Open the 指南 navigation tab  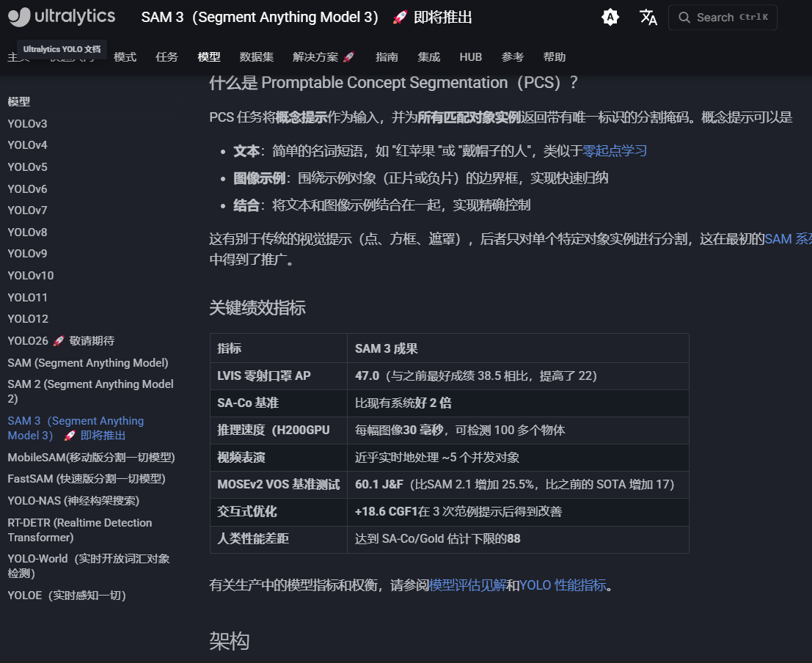point(387,57)
